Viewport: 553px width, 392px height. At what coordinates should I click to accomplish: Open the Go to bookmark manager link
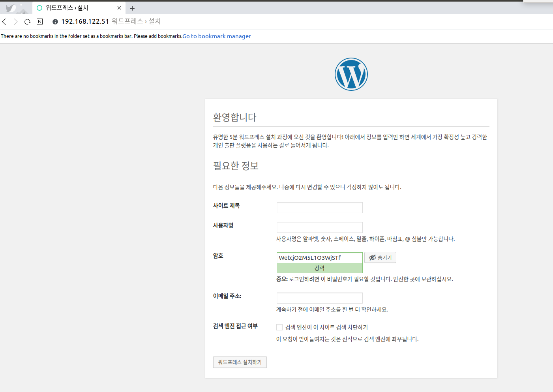[217, 36]
